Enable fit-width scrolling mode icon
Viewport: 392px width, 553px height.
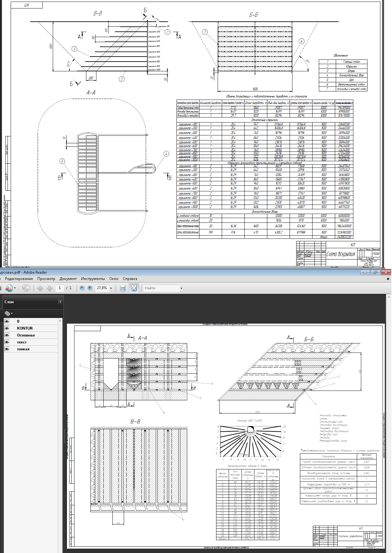(123, 288)
